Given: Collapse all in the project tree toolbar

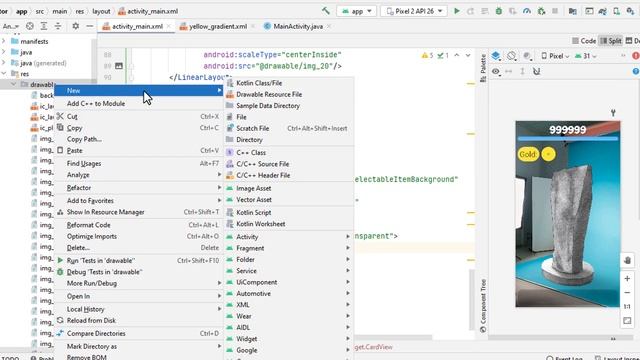Looking at the screenshot, I should pyautogui.click(x=58, y=26).
